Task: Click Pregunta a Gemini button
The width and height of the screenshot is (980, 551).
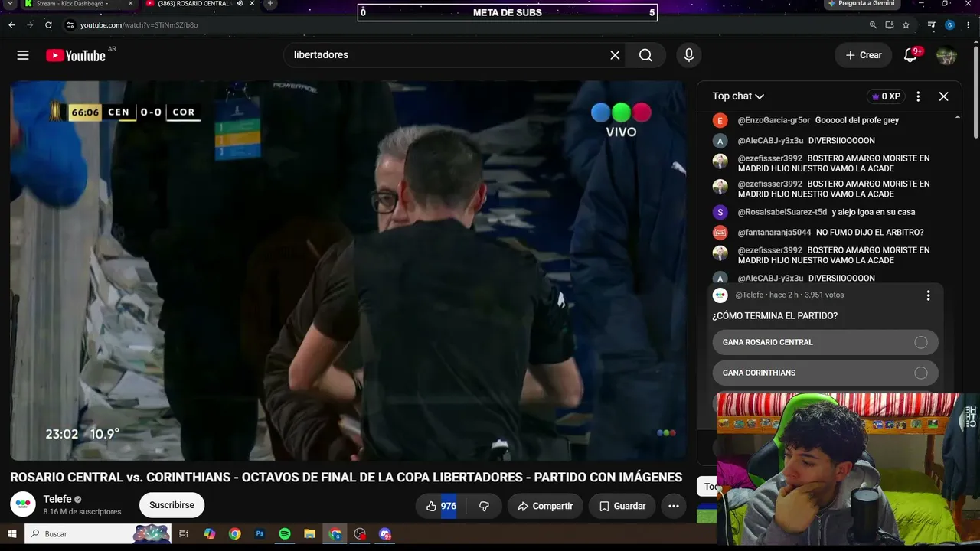Action: 861,4
